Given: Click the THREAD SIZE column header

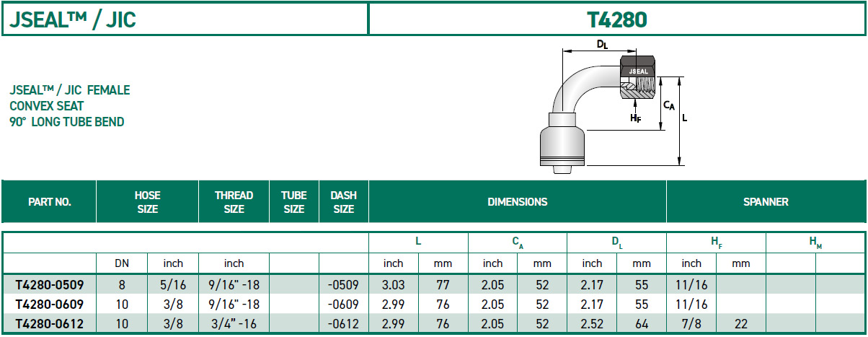Looking at the screenshot, I should 234,202.
